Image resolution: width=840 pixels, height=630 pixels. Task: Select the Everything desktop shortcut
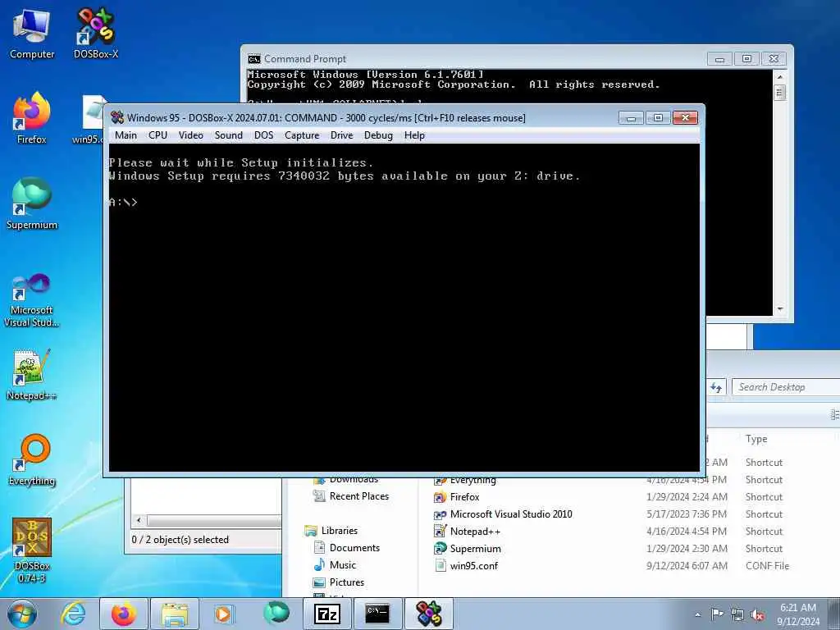pos(32,459)
